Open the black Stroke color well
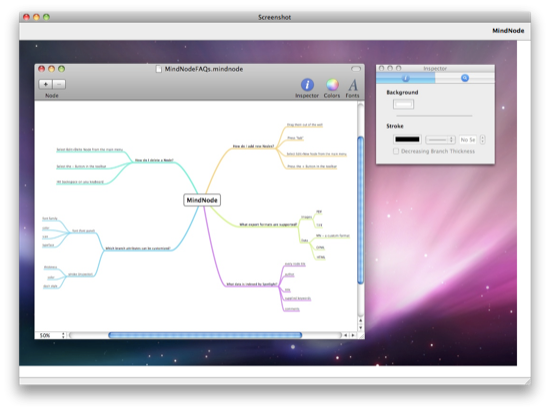Screen dimensions: 550x411 click(x=407, y=140)
